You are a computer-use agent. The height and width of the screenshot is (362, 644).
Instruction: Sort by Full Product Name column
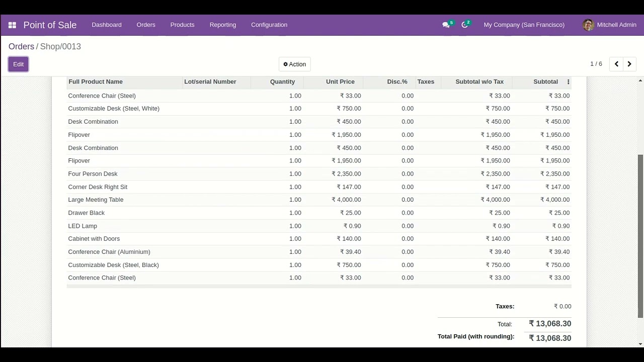click(x=124, y=82)
